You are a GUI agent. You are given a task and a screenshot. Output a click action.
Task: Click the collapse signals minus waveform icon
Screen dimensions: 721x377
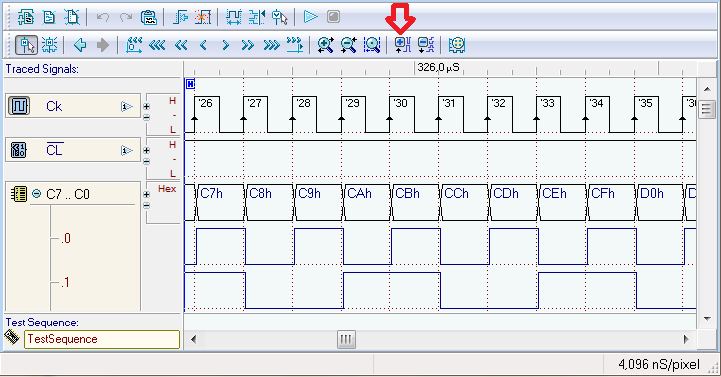(x=426, y=45)
